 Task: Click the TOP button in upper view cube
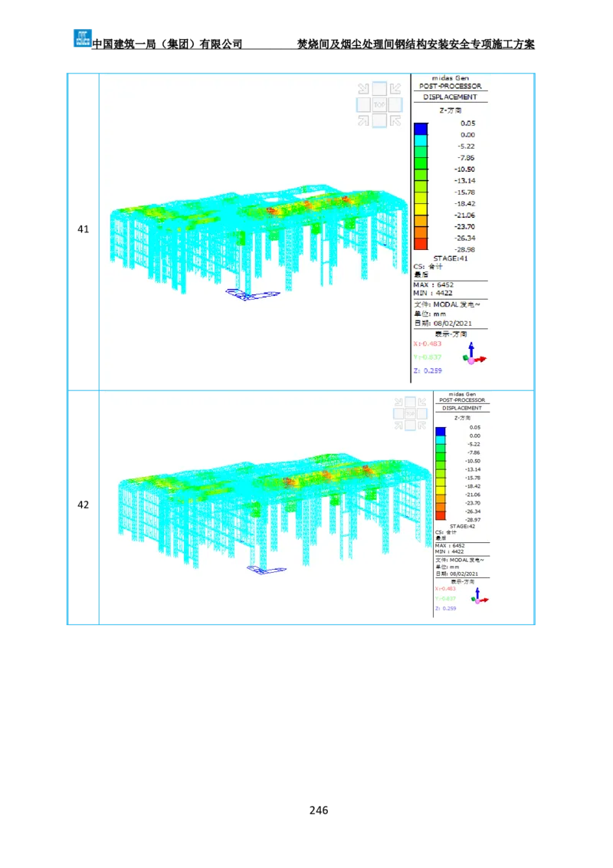click(379, 104)
